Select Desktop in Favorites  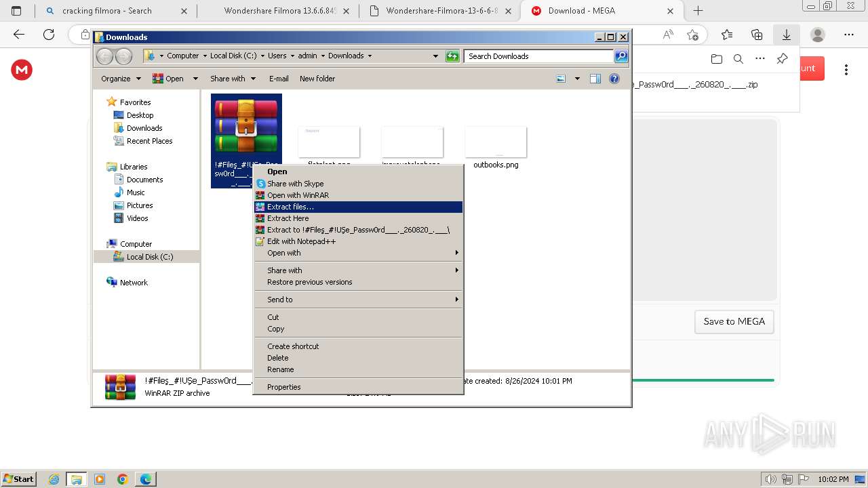coord(140,115)
